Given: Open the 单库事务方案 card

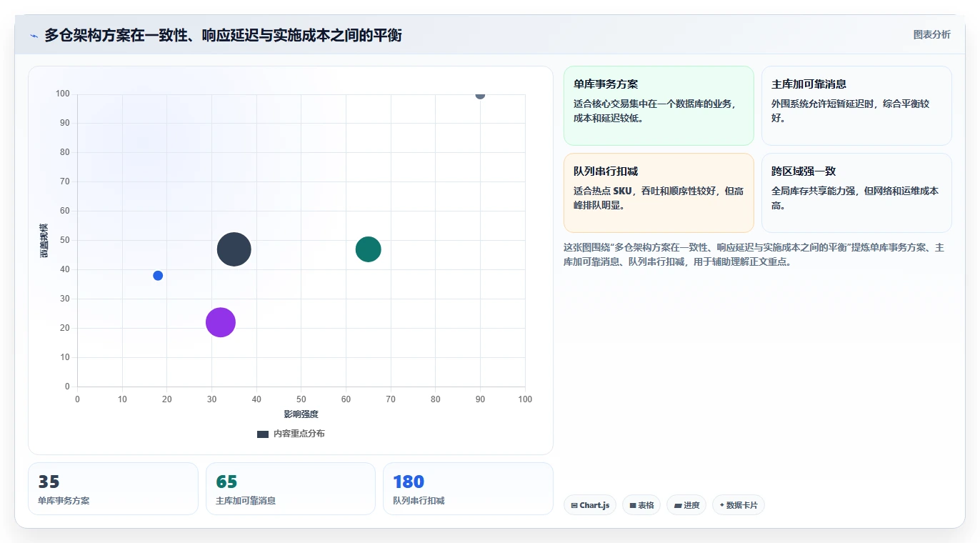Looking at the screenshot, I should (659, 106).
